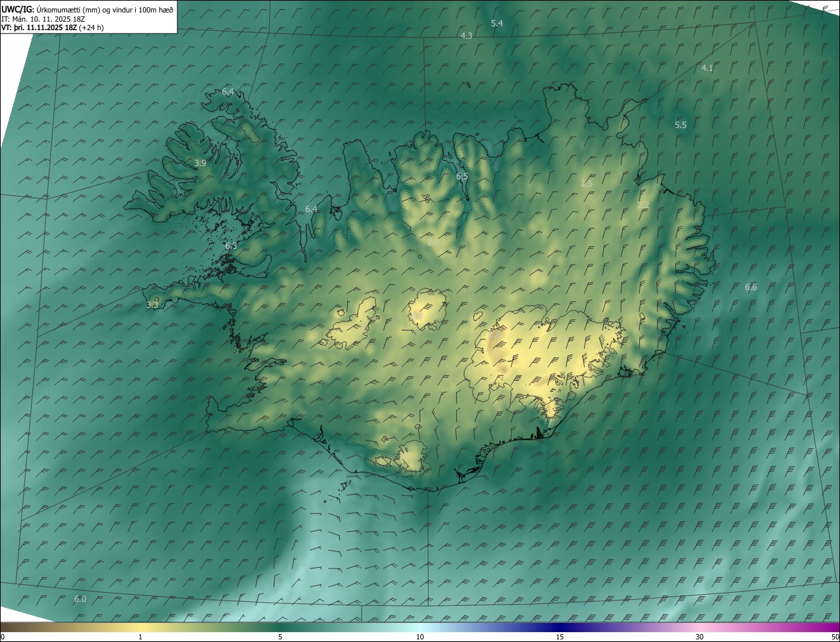Click the colorbar tick label 30
Image resolution: width=840 pixels, height=642 pixels.
point(700,637)
